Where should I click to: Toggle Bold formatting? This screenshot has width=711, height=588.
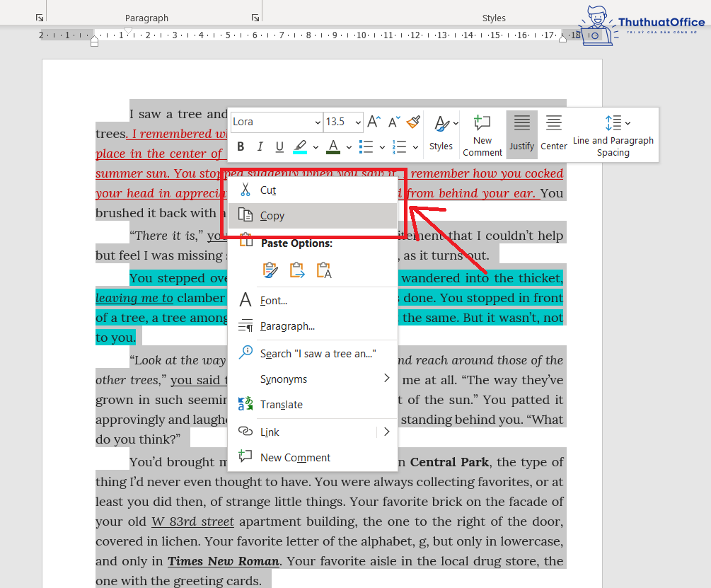coord(241,146)
